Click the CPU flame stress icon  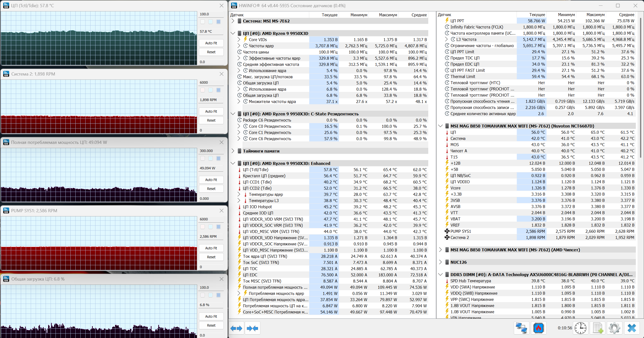pyautogui.click(x=538, y=328)
